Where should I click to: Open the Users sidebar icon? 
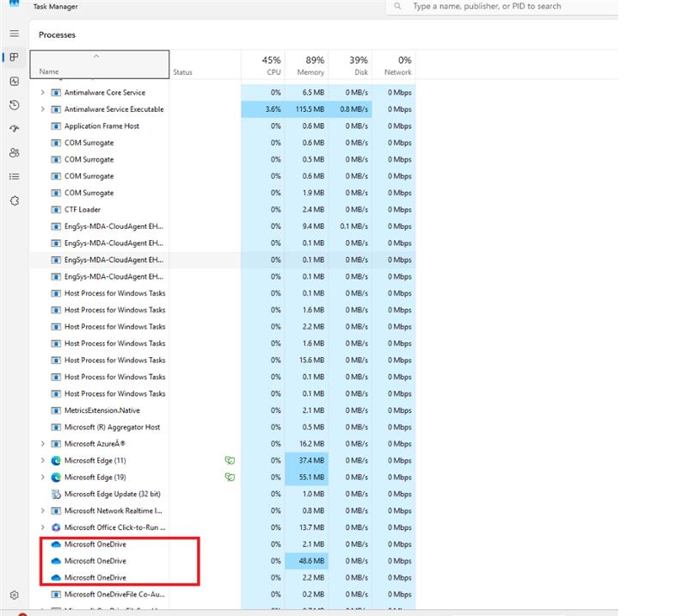coord(15,152)
